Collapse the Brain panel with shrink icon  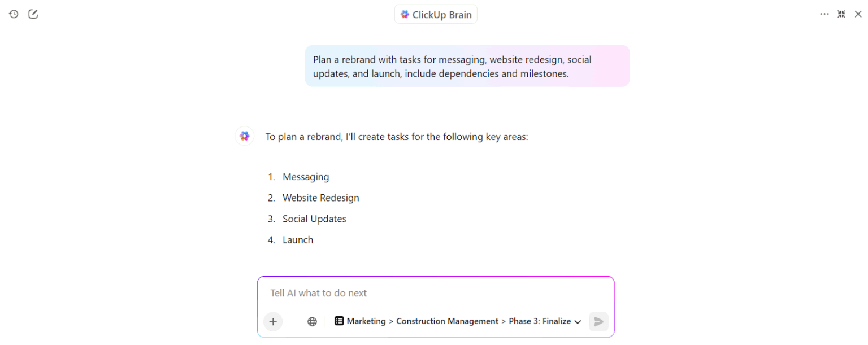coord(841,14)
